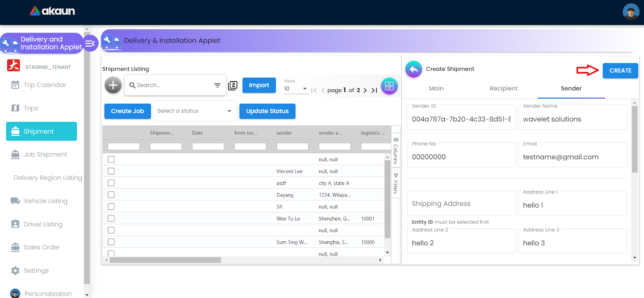Click the STAGING_TENANT logo icon
This screenshot has width=644, height=298.
[x=14, y=65]
